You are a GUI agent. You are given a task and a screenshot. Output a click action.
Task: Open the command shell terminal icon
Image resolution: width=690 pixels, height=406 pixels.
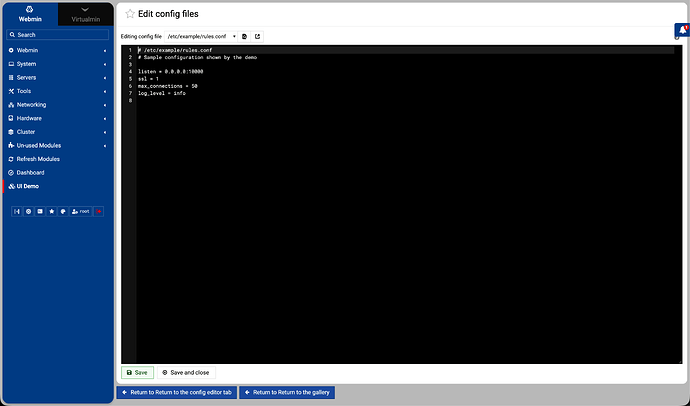40,212
